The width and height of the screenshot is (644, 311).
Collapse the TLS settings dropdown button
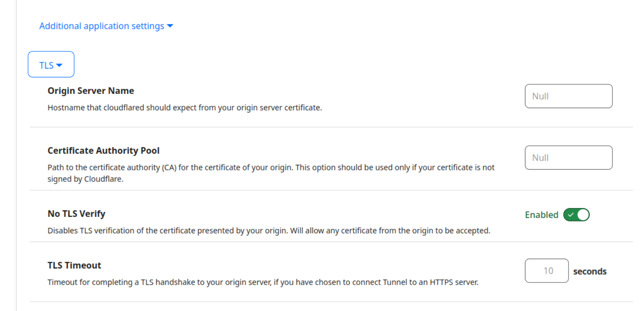click(51, 65)
